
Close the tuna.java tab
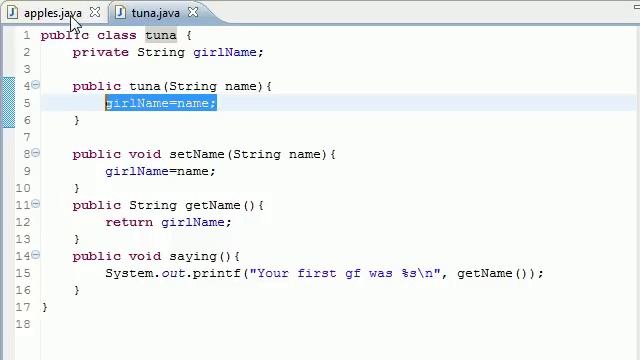coord(193,12)
